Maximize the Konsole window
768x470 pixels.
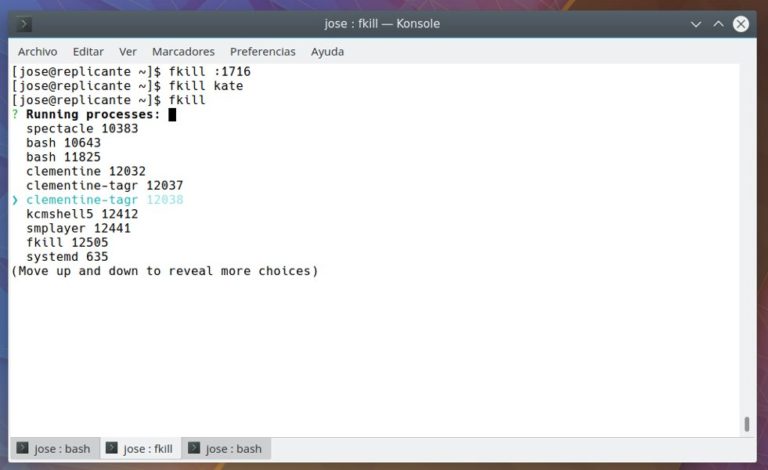point(718,24)
